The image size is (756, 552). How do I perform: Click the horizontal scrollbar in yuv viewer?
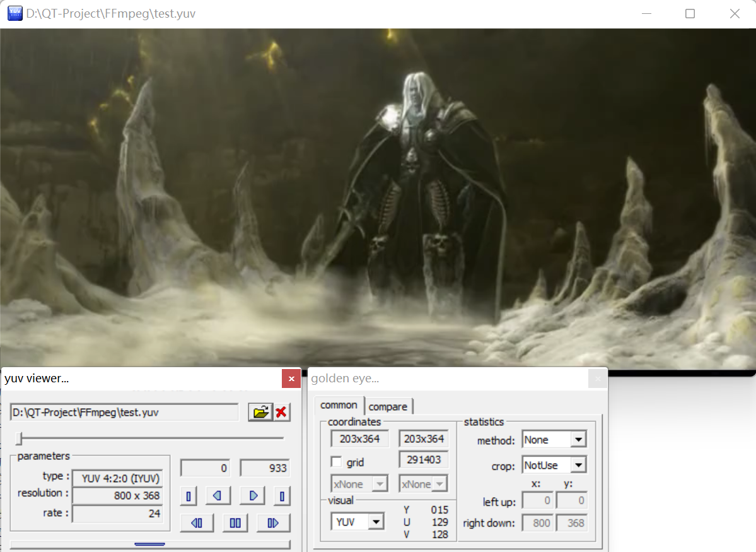pyautogui.click(x=150, y=544)
